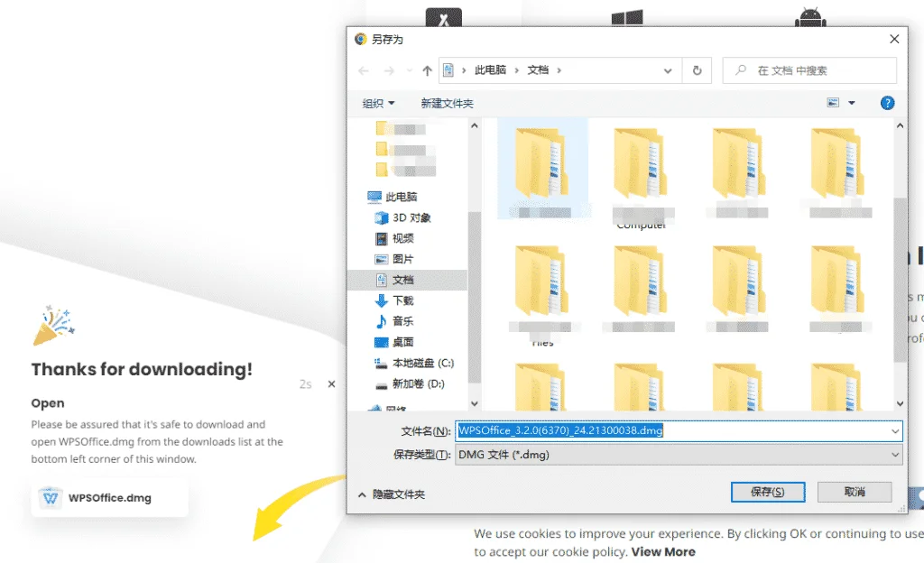Open the 保存类型 dropdown
924x563 pixels.
[x=679, y=456]
